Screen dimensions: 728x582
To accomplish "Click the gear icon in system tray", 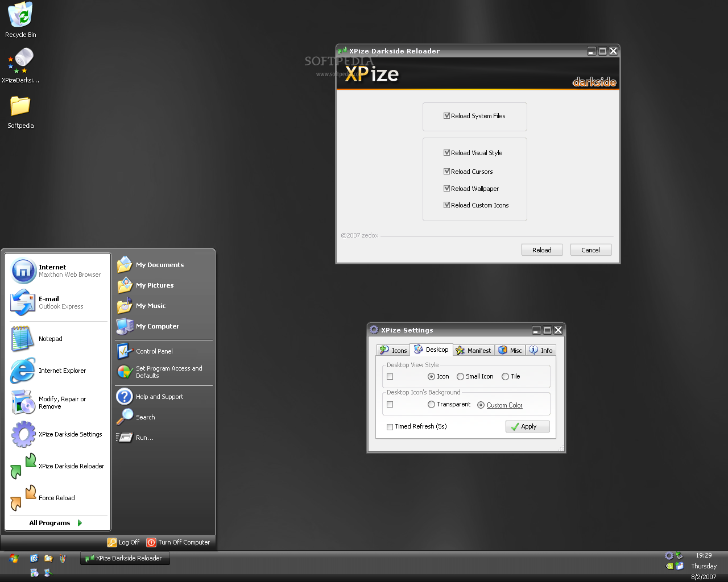I will pos(669,555).
